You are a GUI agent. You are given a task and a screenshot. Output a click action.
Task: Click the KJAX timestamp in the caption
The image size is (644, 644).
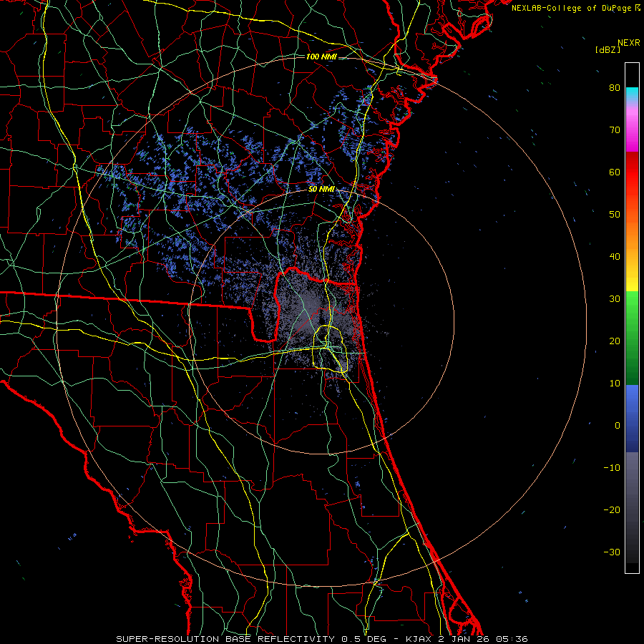[x=467, y=639]
